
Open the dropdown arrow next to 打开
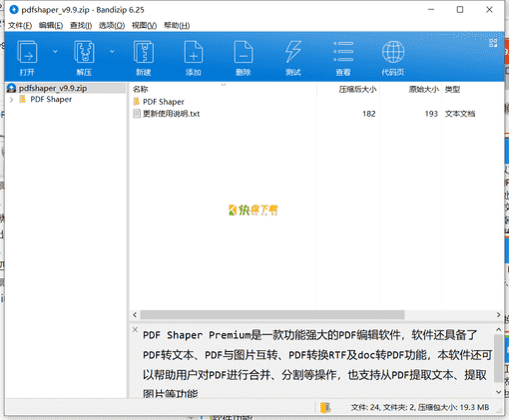[55, 52]
